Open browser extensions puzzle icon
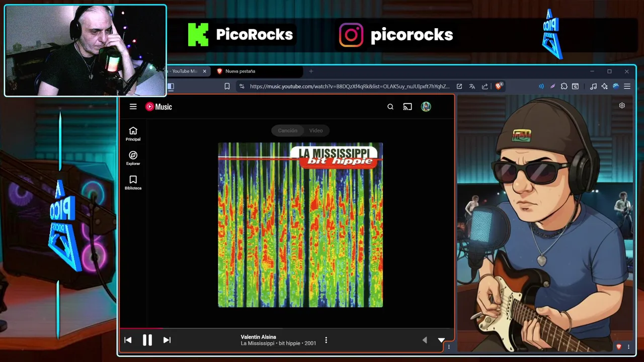Image resolution: width=644 pixels, height=362 pixels. [x=564, y=86]
